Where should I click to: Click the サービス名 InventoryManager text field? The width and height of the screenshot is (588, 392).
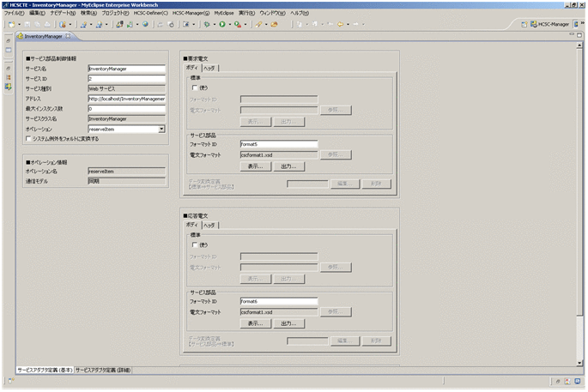click(125, 68)
